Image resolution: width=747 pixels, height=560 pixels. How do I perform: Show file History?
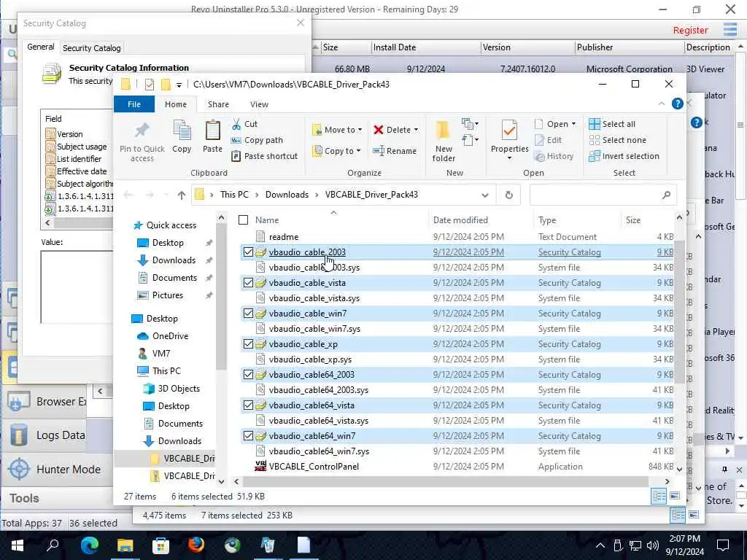pos(554,156)
